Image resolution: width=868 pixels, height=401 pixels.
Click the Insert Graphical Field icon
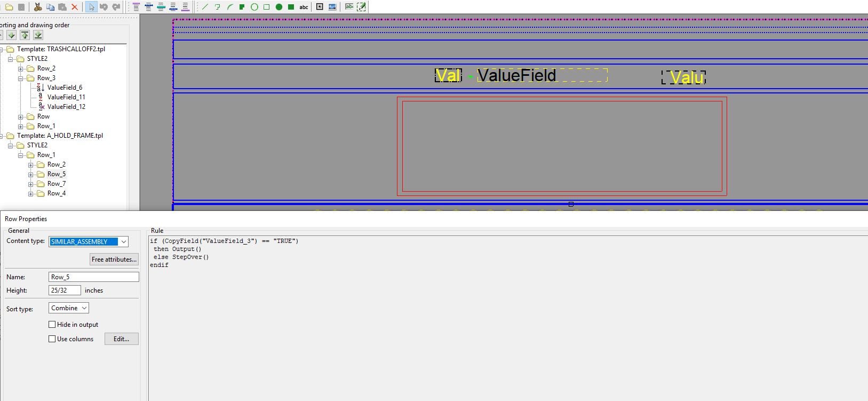pos(361,7)
